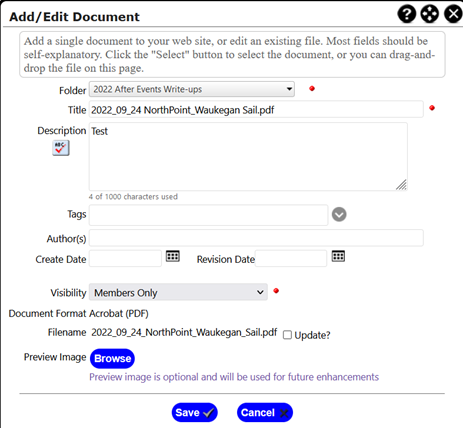Open the Visibility dropdown showing Members Only

click(178, 292)
